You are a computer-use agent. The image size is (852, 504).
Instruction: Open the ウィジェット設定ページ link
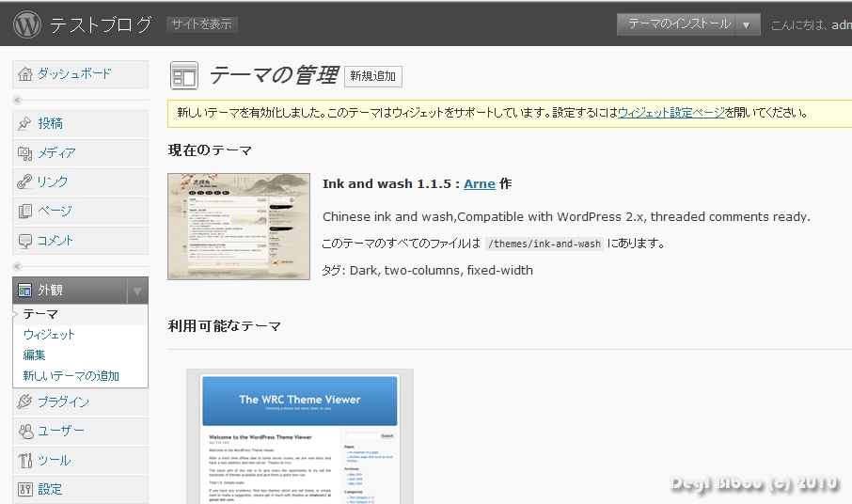coord(671,113)
